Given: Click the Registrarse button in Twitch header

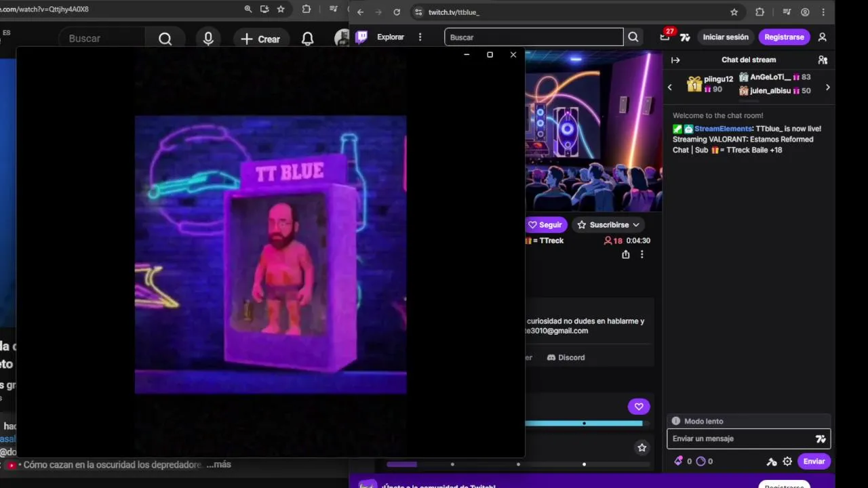Looking at the screenshot, I should 784,37.
